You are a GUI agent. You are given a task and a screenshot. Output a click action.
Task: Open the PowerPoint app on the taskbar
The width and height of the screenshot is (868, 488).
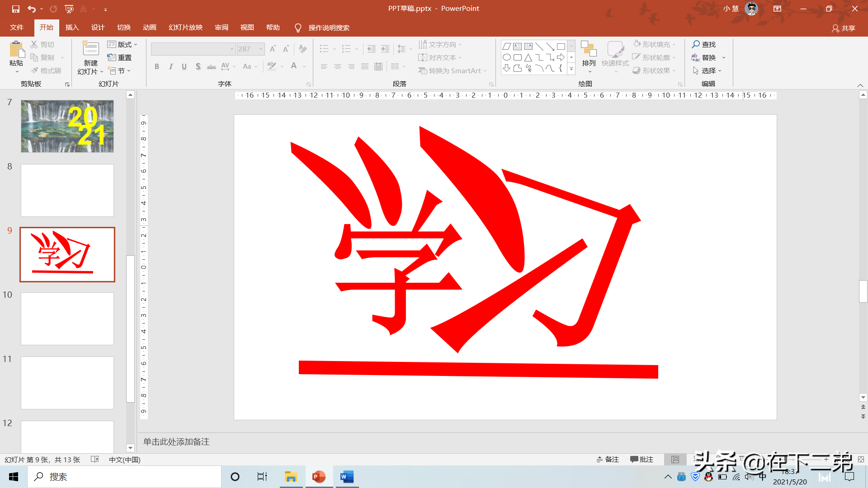click(319, 477)
